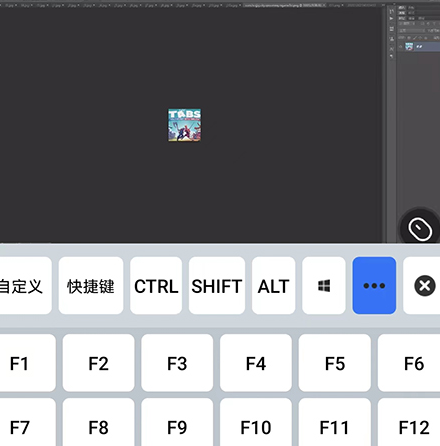The image size is (440, 446).
Task: Tap the floating mouse mode icon
Action: (x=420, y=229)
